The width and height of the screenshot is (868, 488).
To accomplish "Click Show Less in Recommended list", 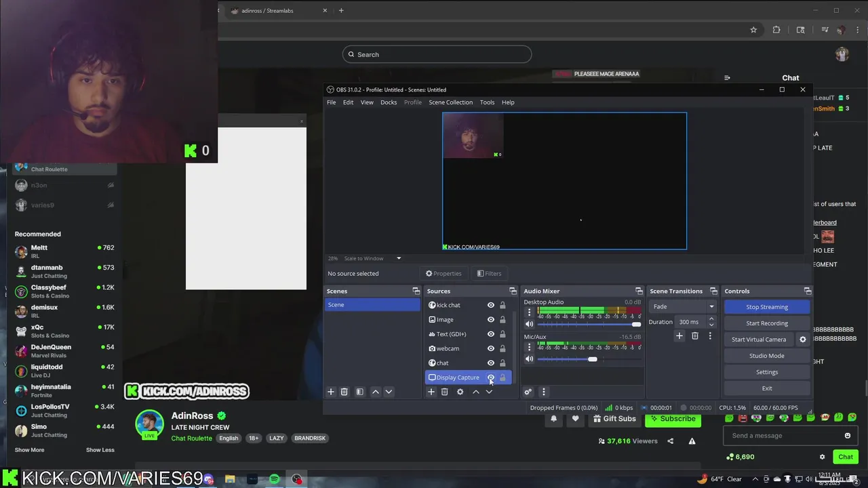I will (x=100, y=450).
